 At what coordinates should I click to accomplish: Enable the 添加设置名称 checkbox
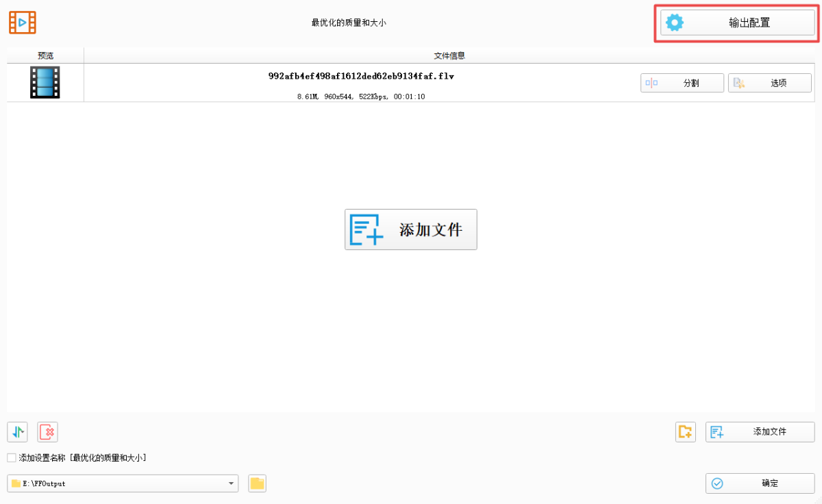pyautogui.click(x=12, y=457)
